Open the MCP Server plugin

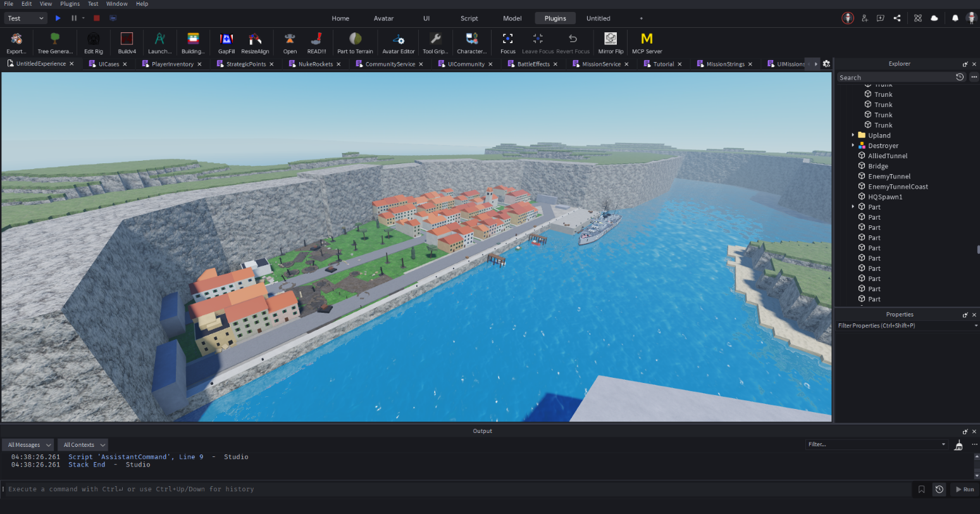point(647,43)
